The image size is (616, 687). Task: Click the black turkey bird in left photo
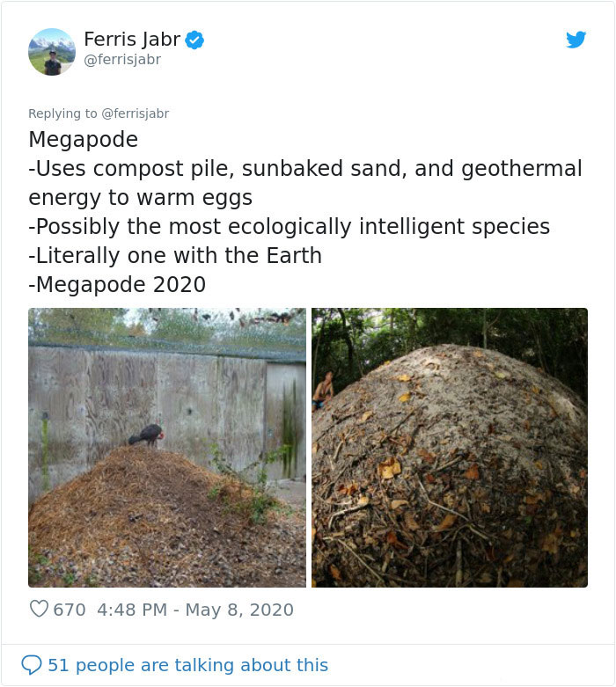pos(146,435)
